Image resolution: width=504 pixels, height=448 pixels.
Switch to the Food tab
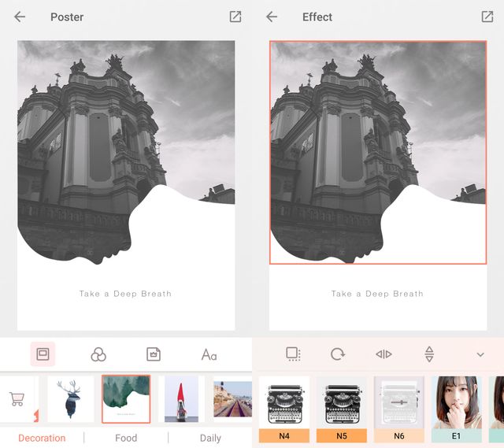click(x=126, y=438)
